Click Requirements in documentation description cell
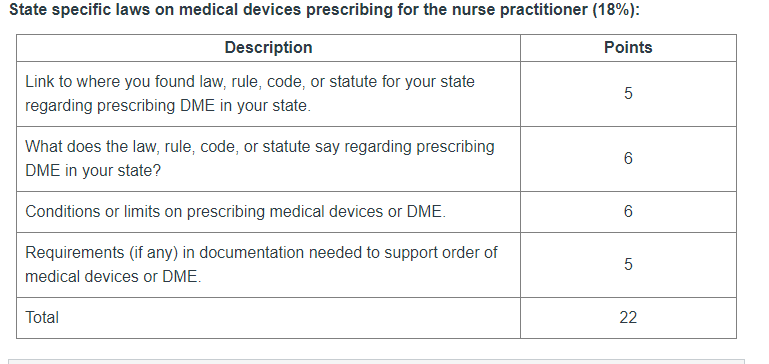 pos(268,265)
